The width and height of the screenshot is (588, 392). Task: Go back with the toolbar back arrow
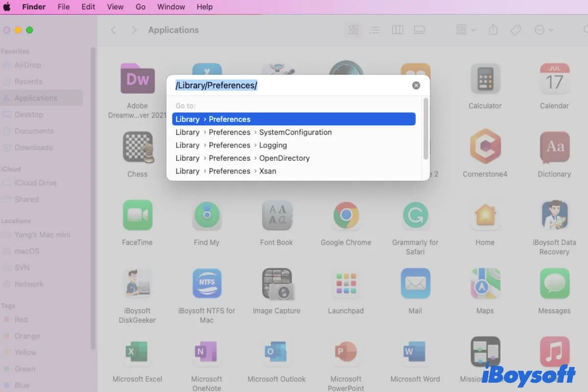[113, 30]
